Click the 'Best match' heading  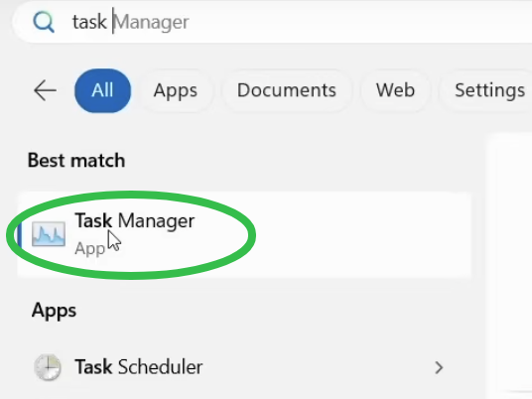76,160
